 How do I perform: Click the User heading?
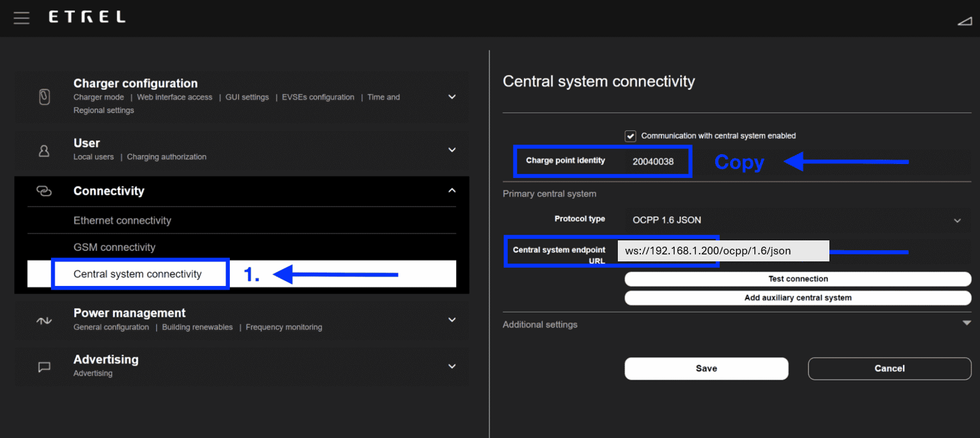click(87, 143)
